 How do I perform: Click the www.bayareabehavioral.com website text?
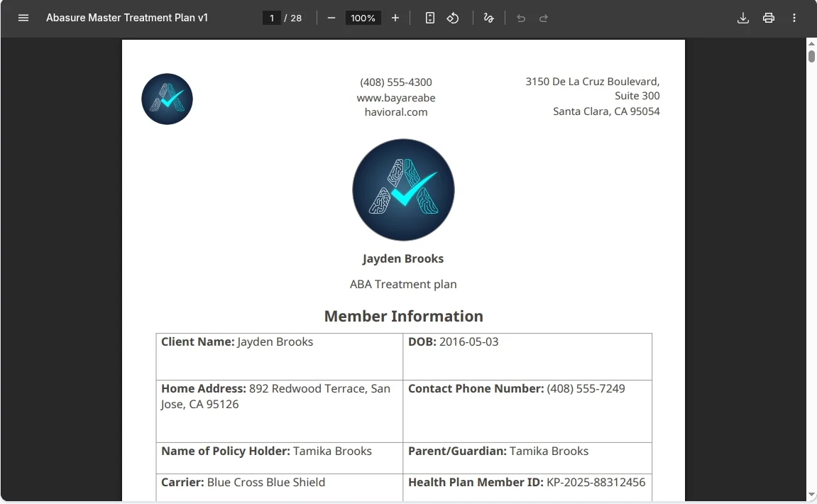(396, 105)
